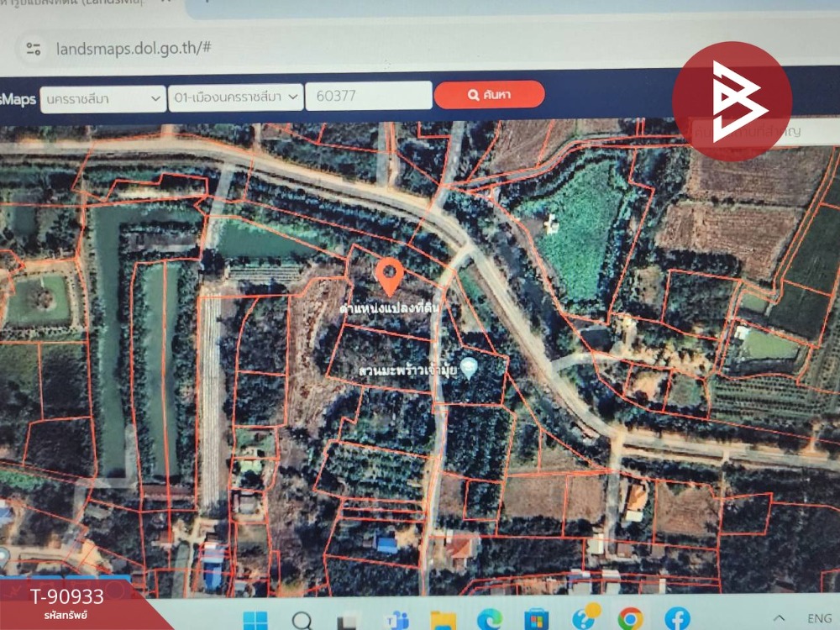Open File Explorer from the taskbar
This screenshot has height=630, width=840.
443,621
